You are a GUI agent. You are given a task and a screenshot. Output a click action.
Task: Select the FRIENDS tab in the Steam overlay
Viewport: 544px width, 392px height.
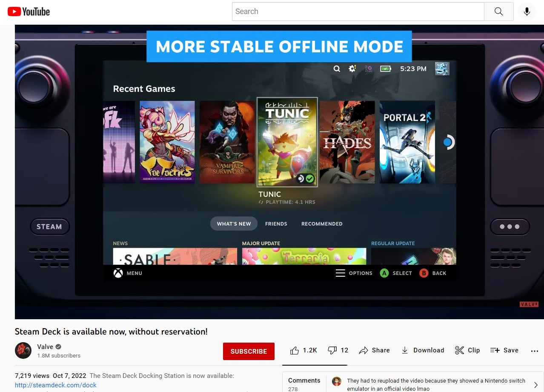(276, 223)
